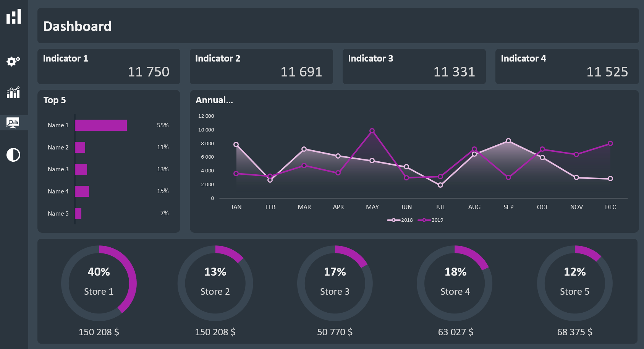Image resolution: width=644 pixels, height=349 pixels.
Task: Select the Store 4 donut chart
Action: pyautogui.click(x=455, y=283)
